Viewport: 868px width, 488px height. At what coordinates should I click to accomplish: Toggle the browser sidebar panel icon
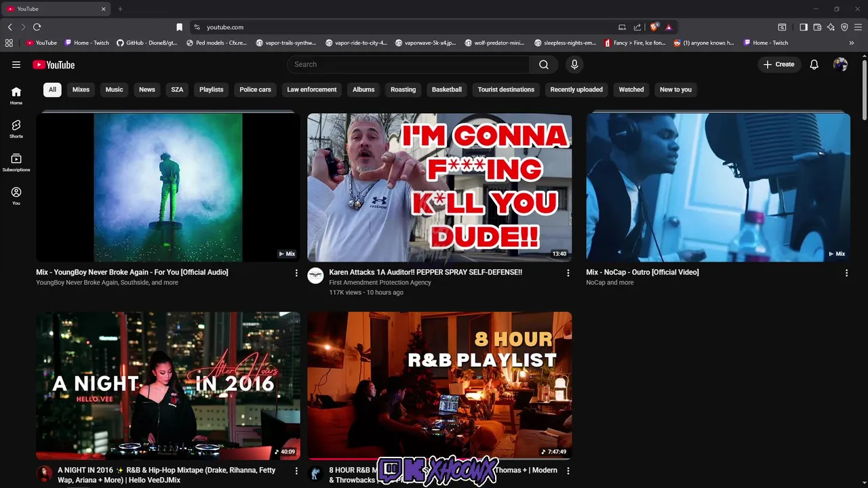pyautogui.click(x=804, y=27)
